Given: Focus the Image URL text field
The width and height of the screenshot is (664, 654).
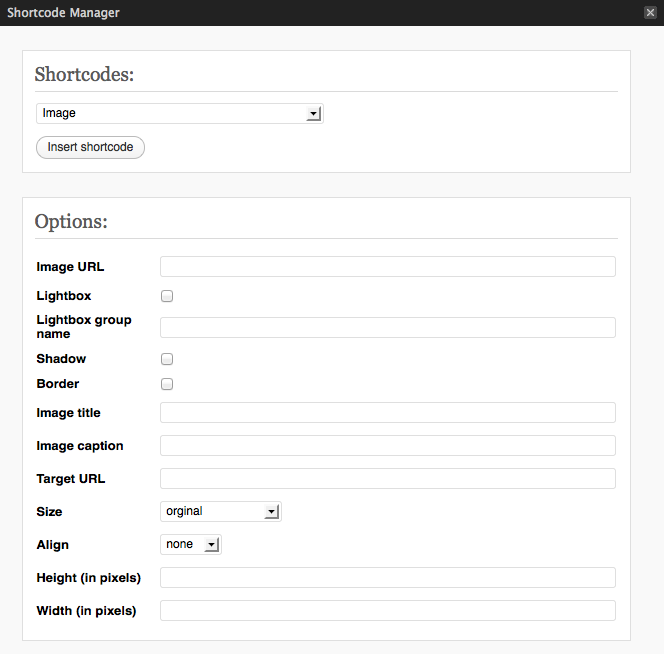Looking at the screenshot, I should click(387, 266).
